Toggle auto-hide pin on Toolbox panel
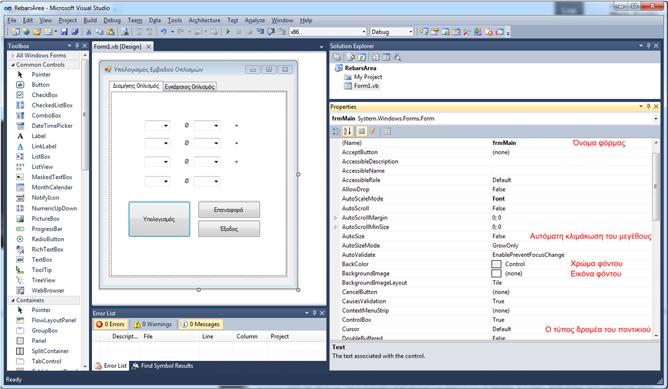This screenshot has height=389, width=668. click(x=77, y=45)
